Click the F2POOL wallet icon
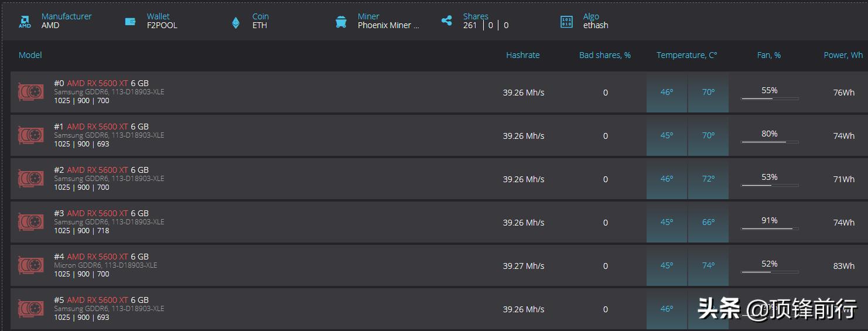Viewport: 868px width, 331px height. click(x=130, y=22)
